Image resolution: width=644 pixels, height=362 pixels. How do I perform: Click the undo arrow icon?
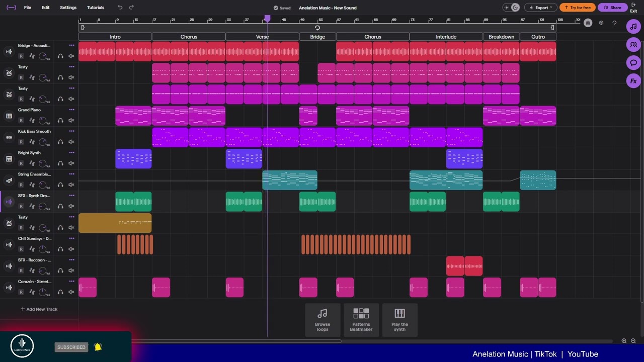[120, 8]
